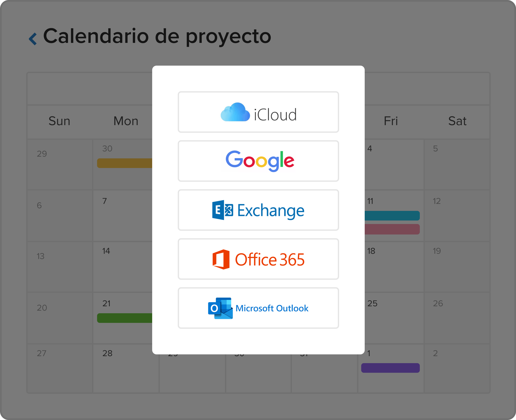Click the Exchange logo icon
The height and width of the screenshot is (420, 516).
222,210
